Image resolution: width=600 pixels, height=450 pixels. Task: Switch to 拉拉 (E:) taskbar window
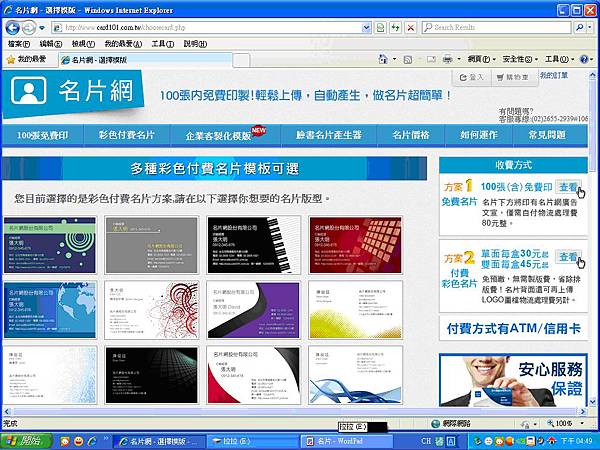253,441
